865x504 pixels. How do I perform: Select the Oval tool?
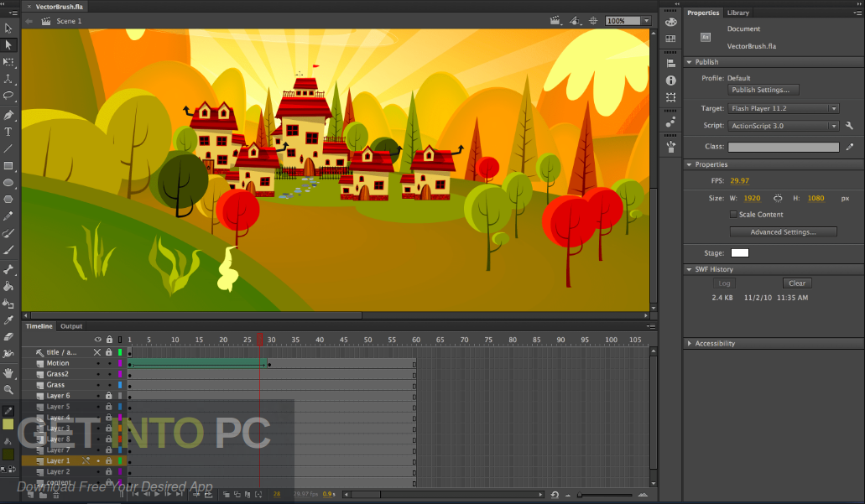(x=8, y=183)
